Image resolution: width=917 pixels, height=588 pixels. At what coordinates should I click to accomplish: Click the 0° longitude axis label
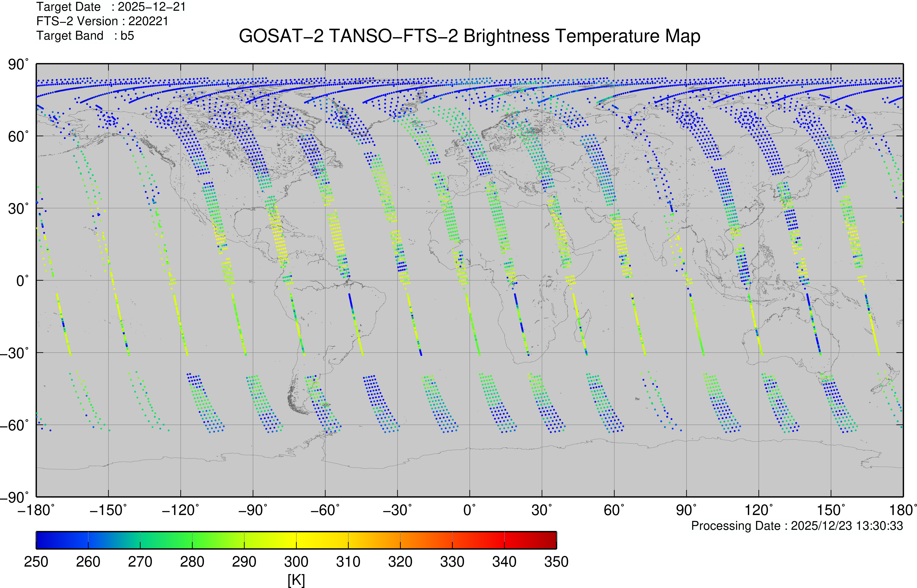click(469, 510)
